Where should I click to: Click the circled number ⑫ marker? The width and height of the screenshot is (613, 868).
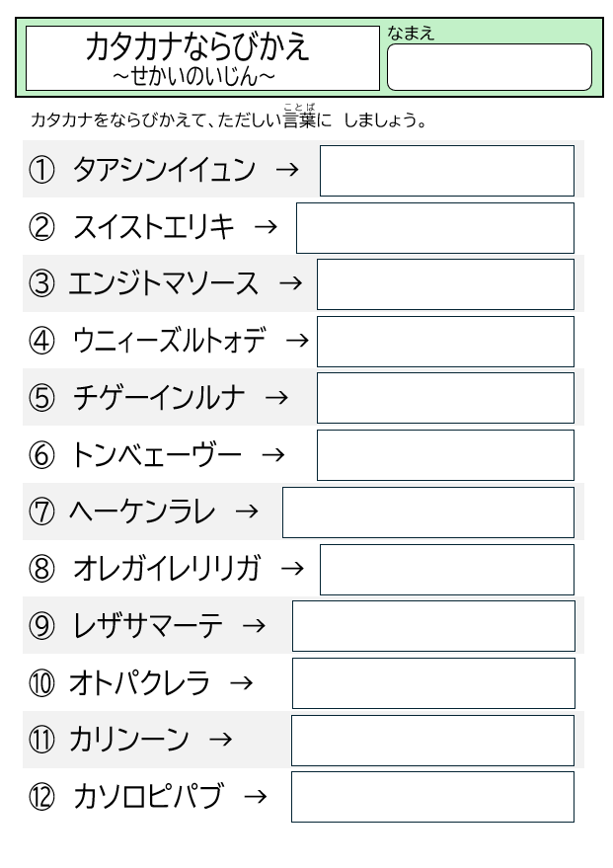click(41, 797)
